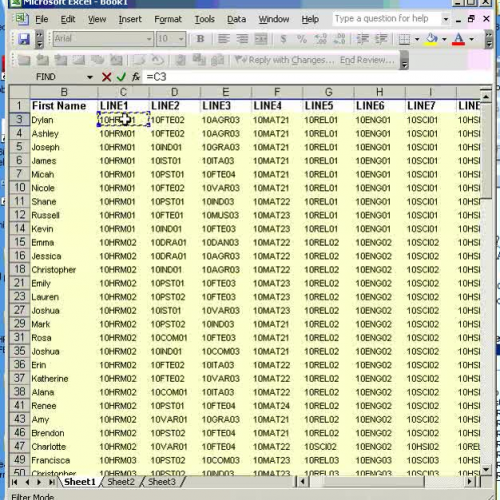This screenshot has height=500, width=500.
Task: Open the Data menu
Action: [x=236, y=19]
